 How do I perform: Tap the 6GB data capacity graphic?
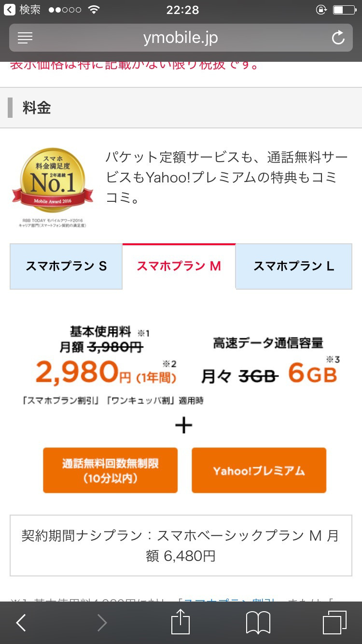(x=312, y=374)
